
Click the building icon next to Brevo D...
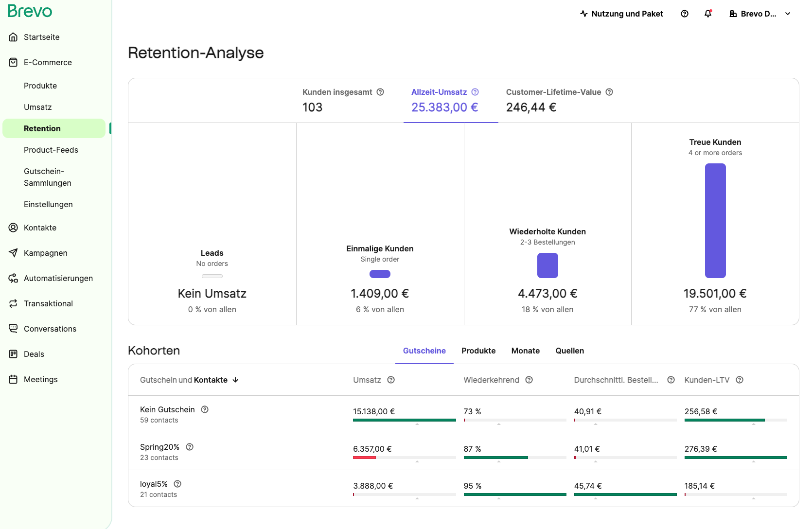733,14
